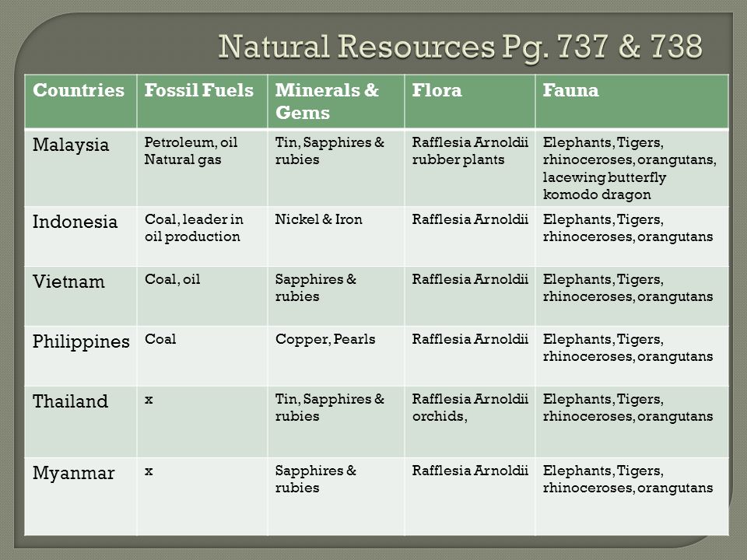Click Philippines' 'Rafflesia Arnoldii' flora cell
747x560 pixels.
(470, 356)
